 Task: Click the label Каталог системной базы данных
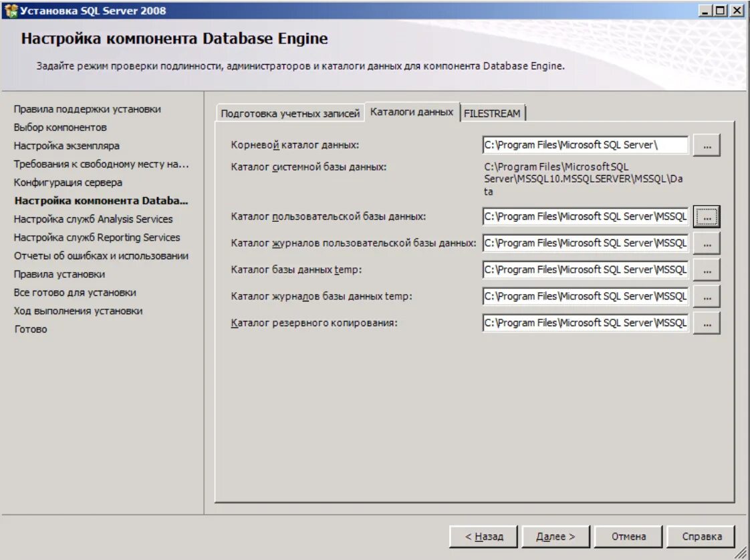pos(309,167)
